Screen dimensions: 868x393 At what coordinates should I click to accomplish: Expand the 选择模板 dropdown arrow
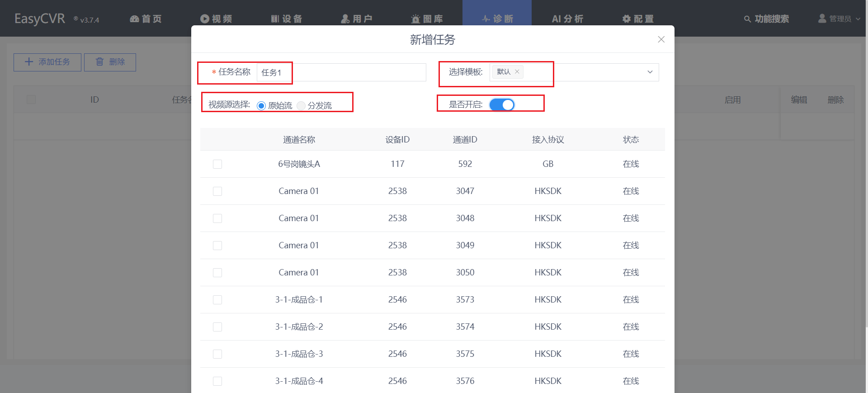click(650, 72)
